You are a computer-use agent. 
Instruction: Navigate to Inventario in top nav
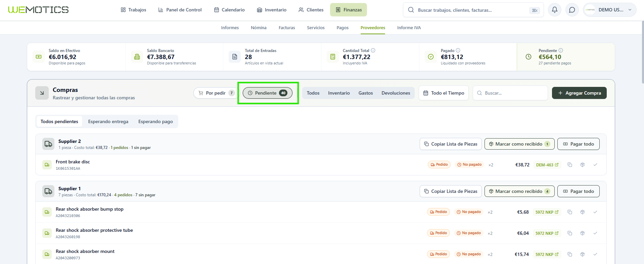[272, 10]
